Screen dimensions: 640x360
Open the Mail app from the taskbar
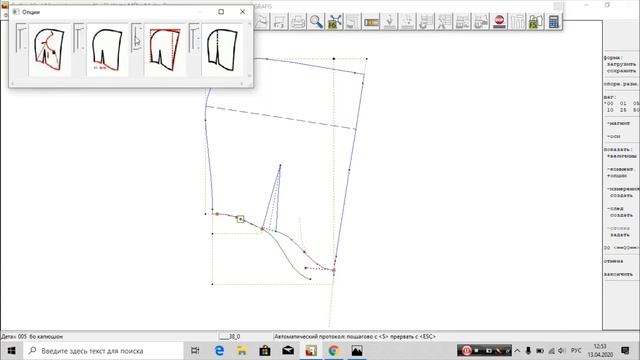(x=288, y=351)
